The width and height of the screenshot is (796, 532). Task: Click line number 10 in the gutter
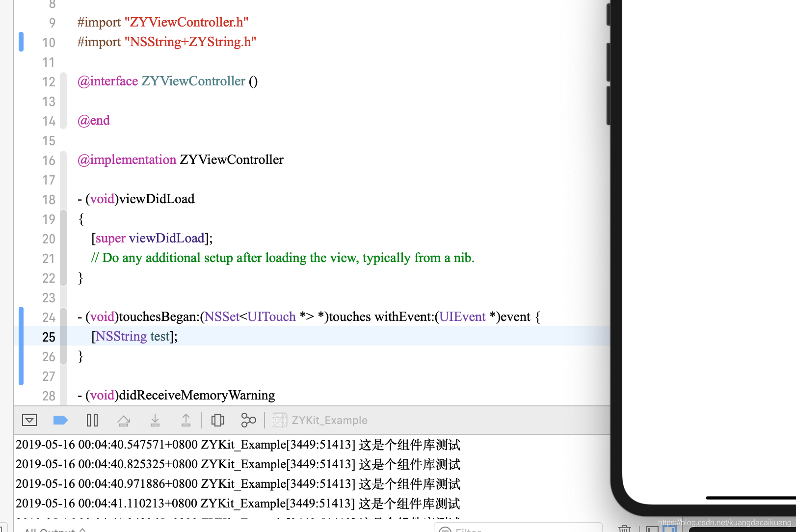tap(49, 43)
